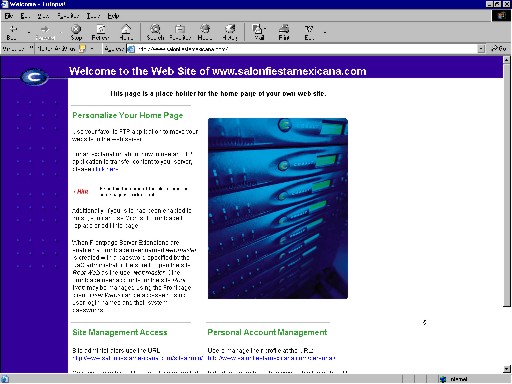Open the File menu
The image size is (512, 384).
9,16
